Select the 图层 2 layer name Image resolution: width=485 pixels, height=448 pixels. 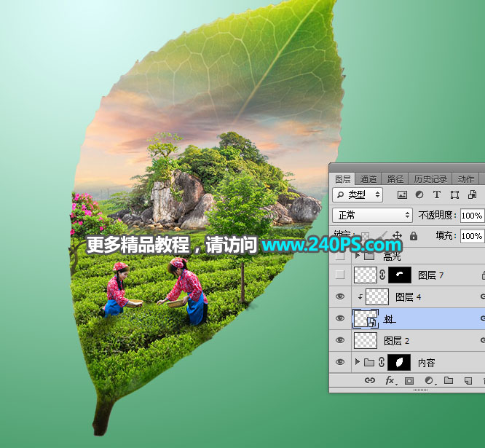click(x=397, y=341)
